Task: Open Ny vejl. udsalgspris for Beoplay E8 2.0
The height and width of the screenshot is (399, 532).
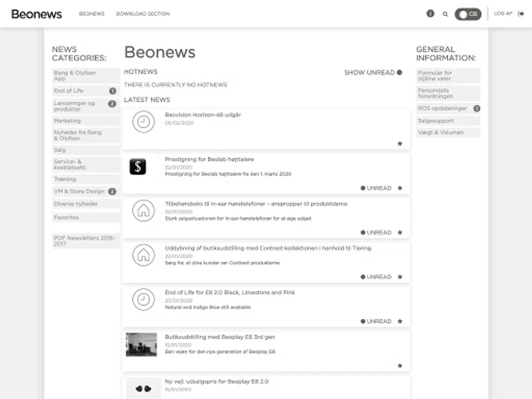Action: (216, 381)
